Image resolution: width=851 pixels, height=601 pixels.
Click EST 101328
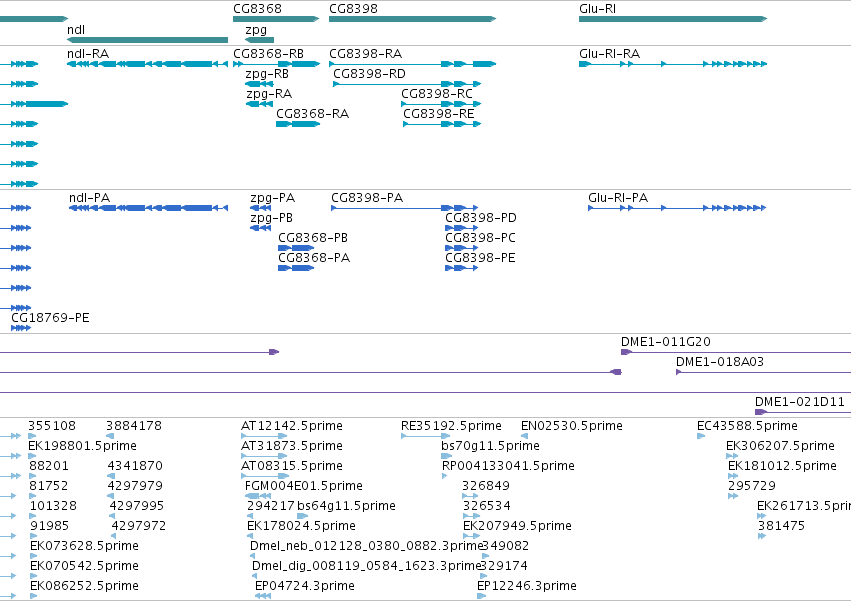pos(33,516)
